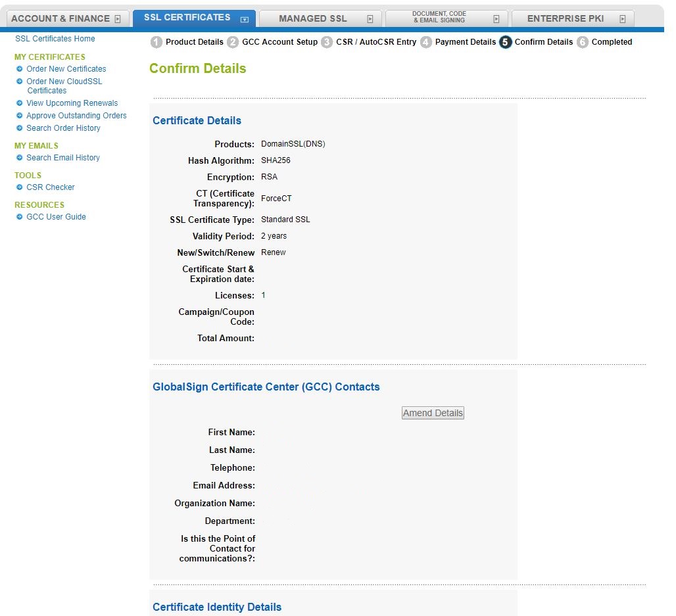Expand the SSL Certificates tab dropdown arrow
This screenshot has width=676, height=616.
tap(245, 20)
